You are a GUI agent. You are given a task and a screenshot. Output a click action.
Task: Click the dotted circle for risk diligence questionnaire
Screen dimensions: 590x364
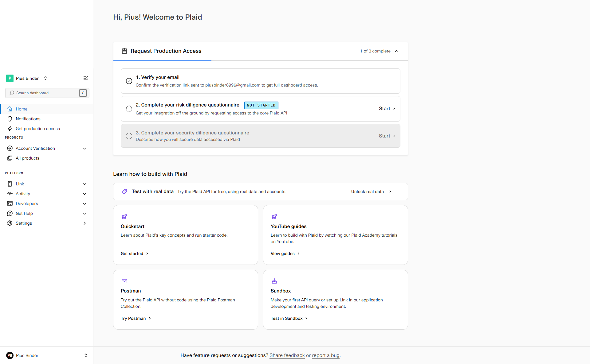coord(129,109)
